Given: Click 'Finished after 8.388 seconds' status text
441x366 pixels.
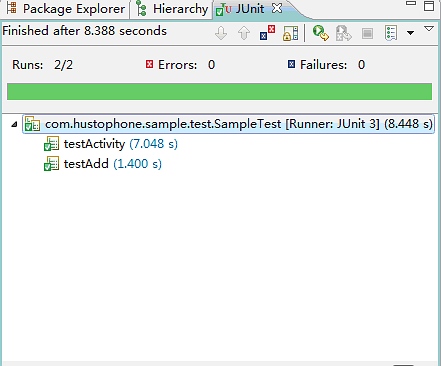Looking at the screenshot, I should tap(84, 31).
